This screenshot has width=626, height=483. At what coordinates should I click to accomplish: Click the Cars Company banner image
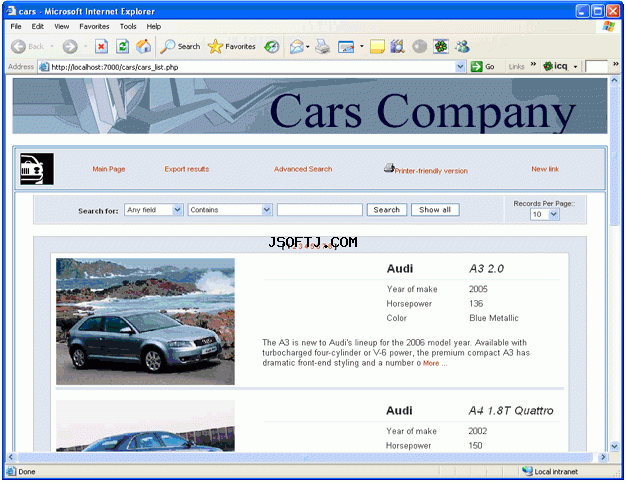310,106
